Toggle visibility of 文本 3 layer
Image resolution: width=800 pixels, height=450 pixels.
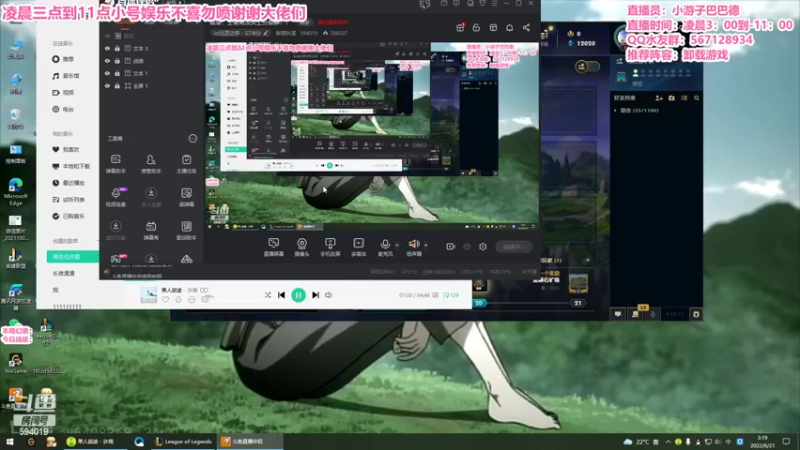click(107, 48)
